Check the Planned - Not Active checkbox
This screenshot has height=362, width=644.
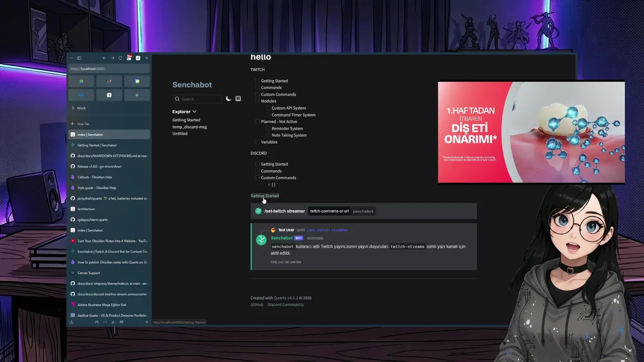[x=257, y=122]
